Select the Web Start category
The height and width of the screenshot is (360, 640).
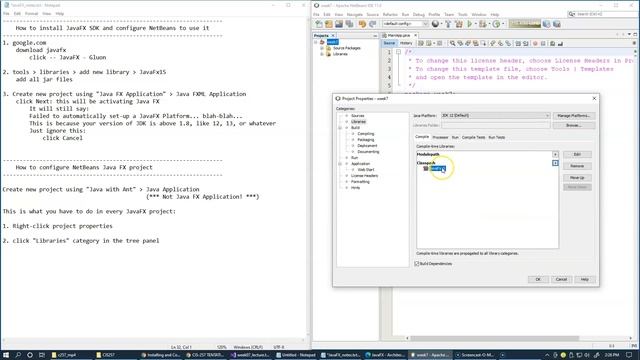pos(365,170)
